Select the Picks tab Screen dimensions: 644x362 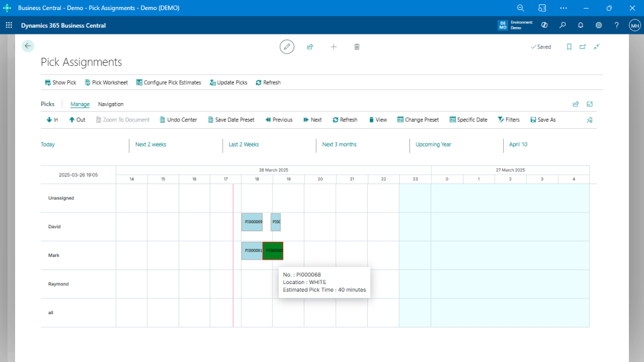pos(48,104)
